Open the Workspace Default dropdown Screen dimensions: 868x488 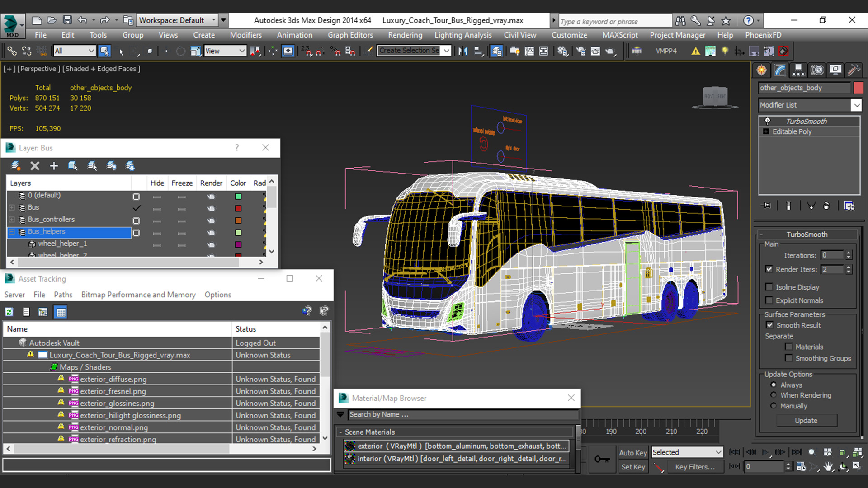pyautogui.click(x=177, y=20)
